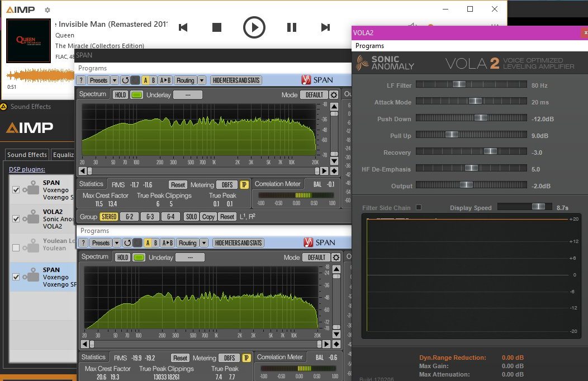
Task: Copy A to B in upper SPAN
Action: pos(165,80)
